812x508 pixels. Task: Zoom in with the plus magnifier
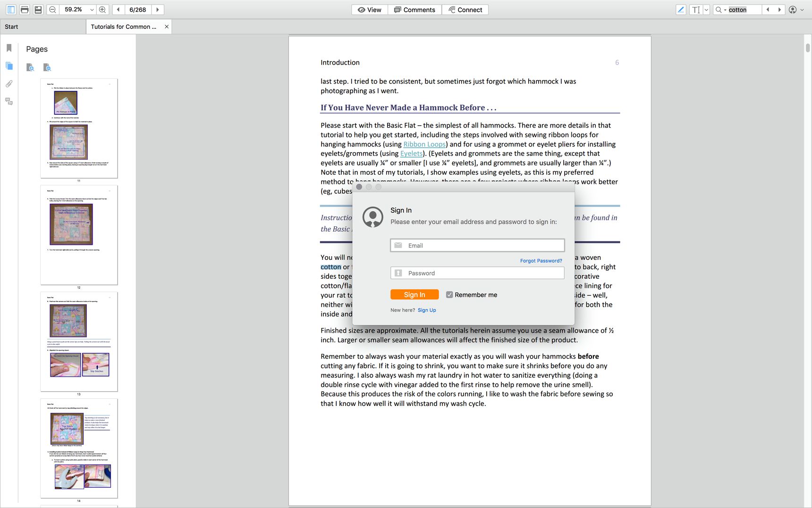[102, 9]
